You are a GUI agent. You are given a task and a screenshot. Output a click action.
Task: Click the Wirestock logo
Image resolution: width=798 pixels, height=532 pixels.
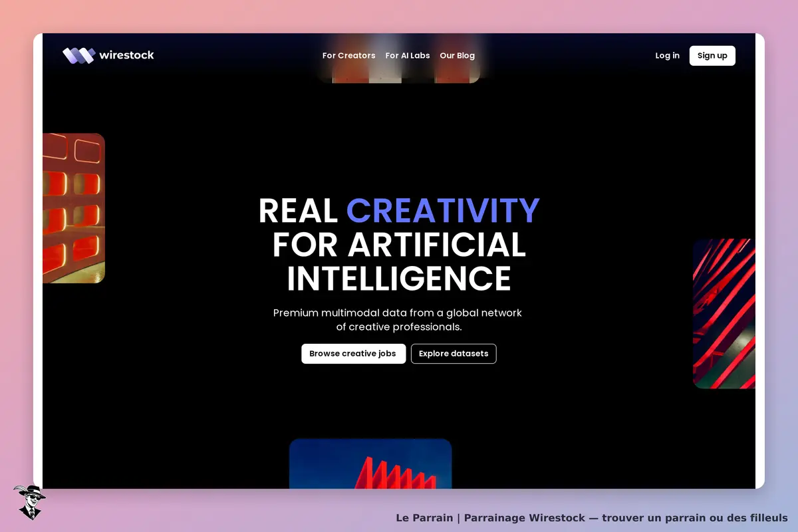[108, 55]
